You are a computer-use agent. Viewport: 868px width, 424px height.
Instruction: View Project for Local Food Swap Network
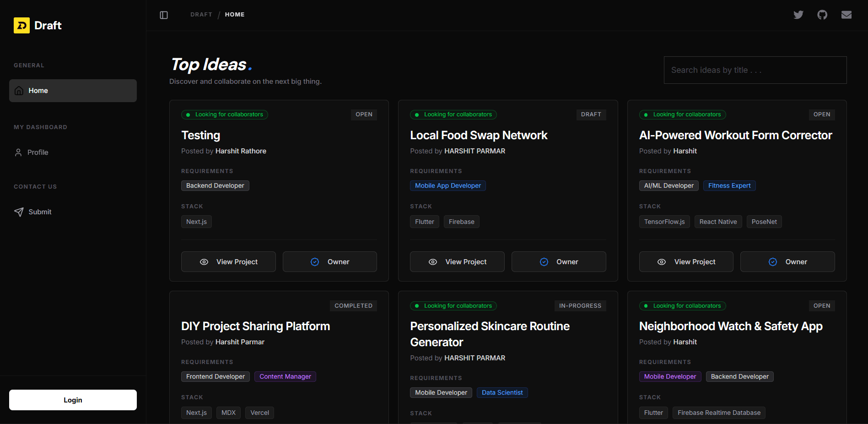pyautogui.click(x=457, y=262)
